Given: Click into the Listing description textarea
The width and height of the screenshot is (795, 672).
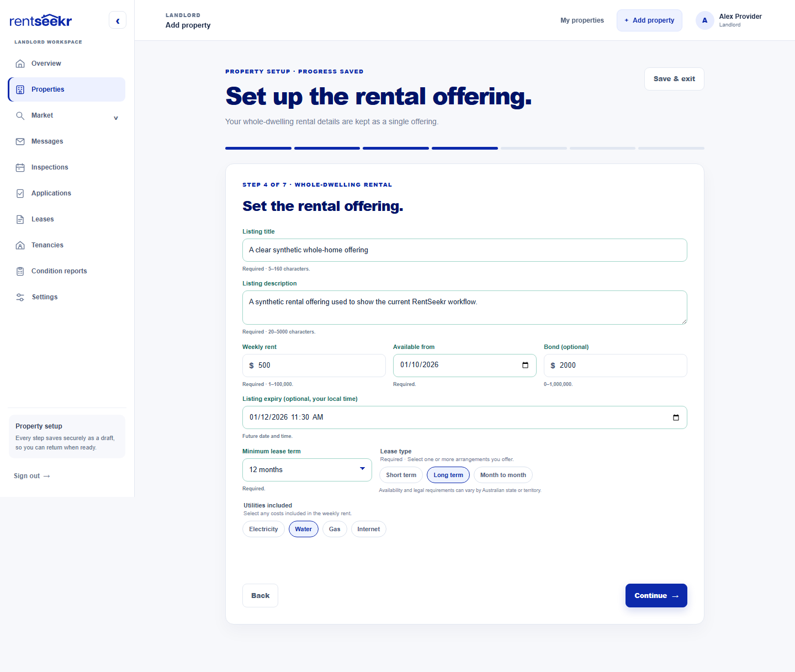Looking at the screenshot, I should pos(465,308).
